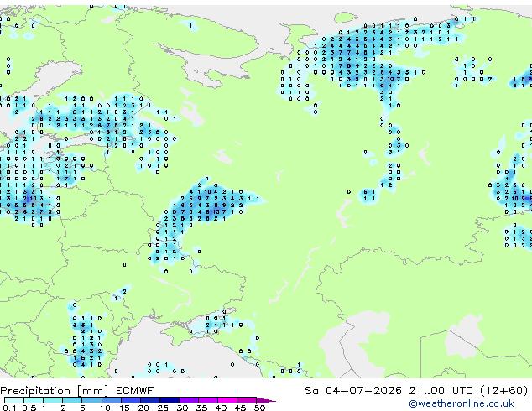This screenshot has height=411, width=532.
Task: Click the navy swatch between 25 and 30
Action: (170, 400)
